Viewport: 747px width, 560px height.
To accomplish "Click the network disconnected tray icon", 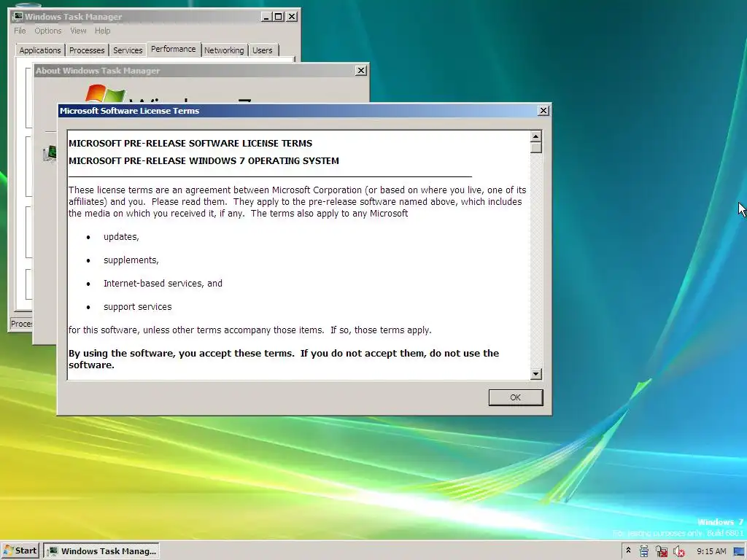I will click(x=661, y=551).
